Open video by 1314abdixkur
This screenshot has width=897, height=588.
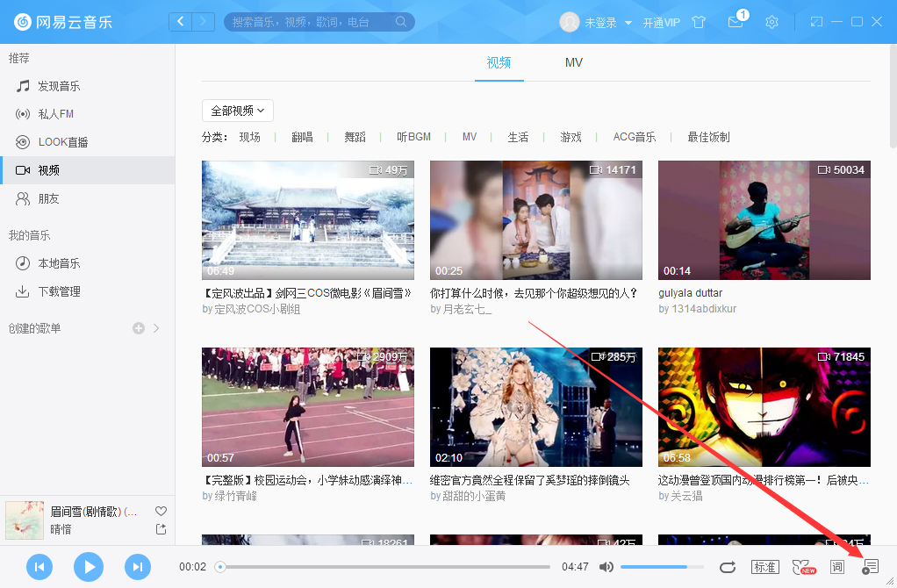763,220
